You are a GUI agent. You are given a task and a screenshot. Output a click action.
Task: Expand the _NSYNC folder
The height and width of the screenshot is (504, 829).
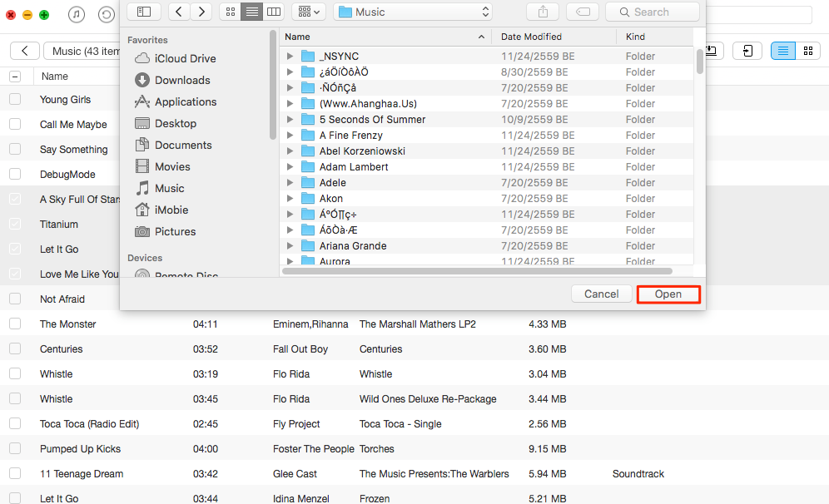coord(290,56)
